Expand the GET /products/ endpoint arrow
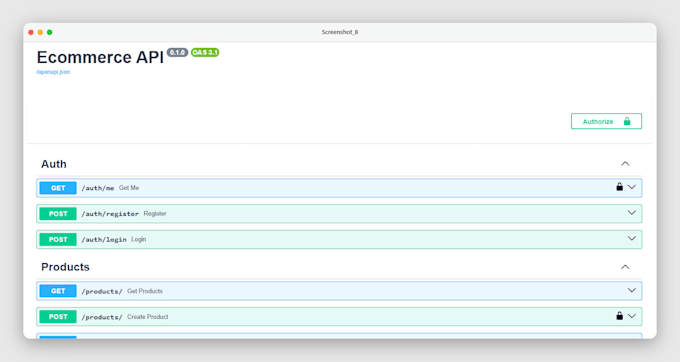 (x=632, y=290)
